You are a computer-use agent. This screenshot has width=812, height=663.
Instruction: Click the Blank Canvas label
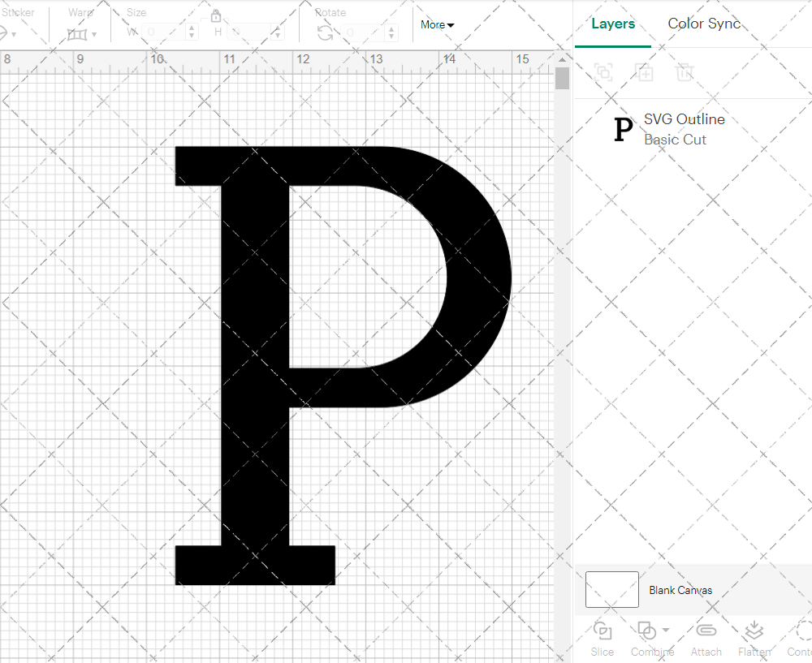pos(680,590)
